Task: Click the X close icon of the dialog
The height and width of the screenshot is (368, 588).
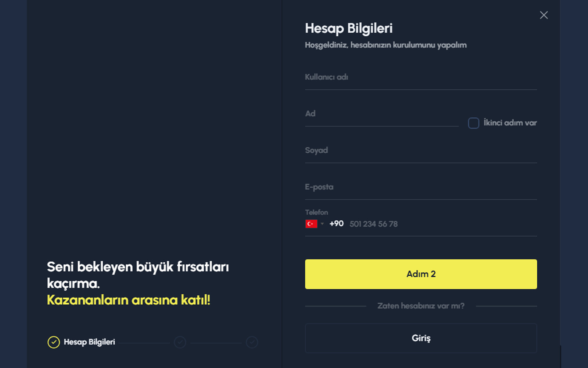Action: [544, 15]
